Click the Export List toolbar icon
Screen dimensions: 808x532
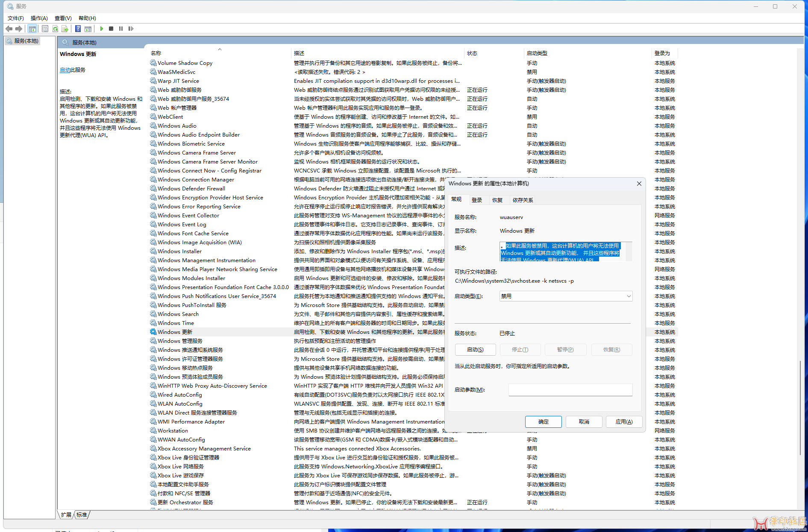point(65,29)
